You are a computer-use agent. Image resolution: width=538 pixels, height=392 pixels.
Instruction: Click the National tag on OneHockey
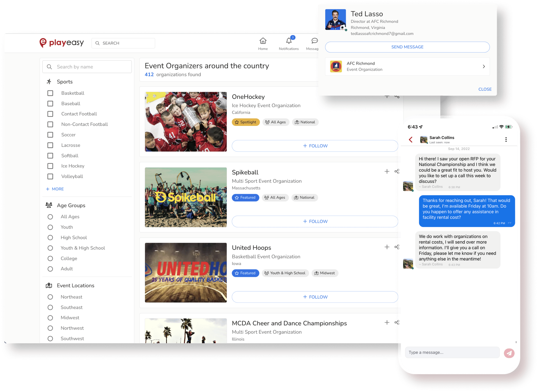coord(305,122)
